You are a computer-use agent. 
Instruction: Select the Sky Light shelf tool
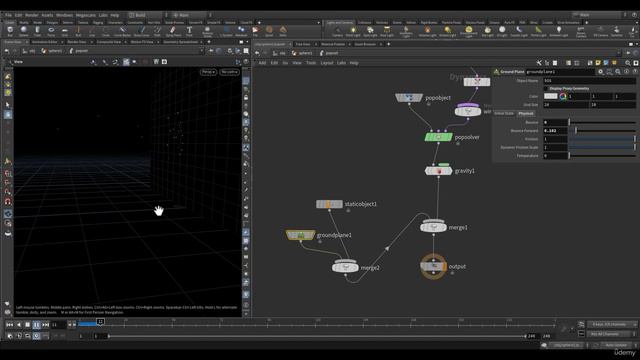point(487,31)
